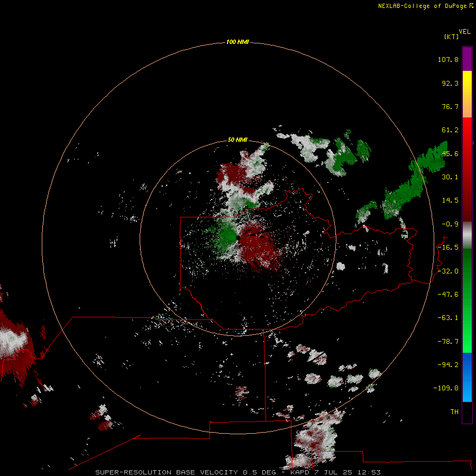Click the -94.2 legend value
Viewport: 476px width, 476px height.
(448, 365)
